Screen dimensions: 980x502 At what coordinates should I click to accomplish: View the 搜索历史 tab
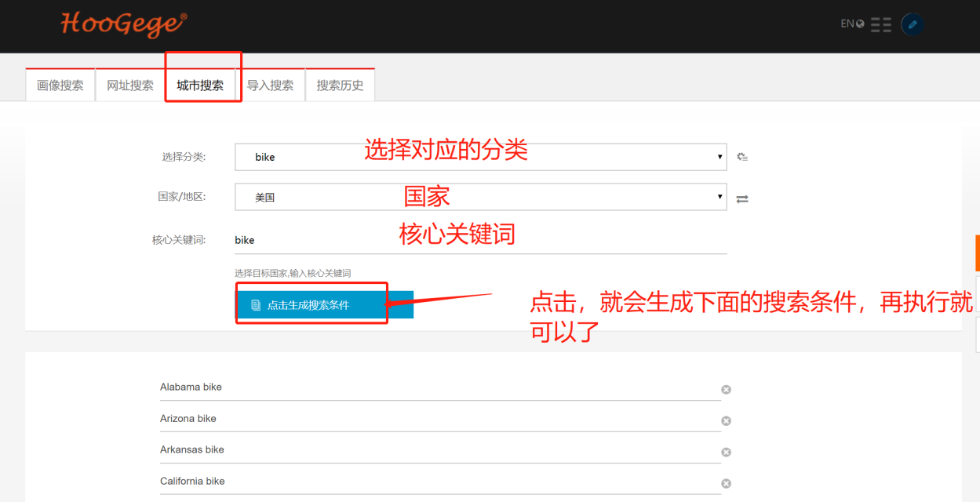[x=340, y=85]
